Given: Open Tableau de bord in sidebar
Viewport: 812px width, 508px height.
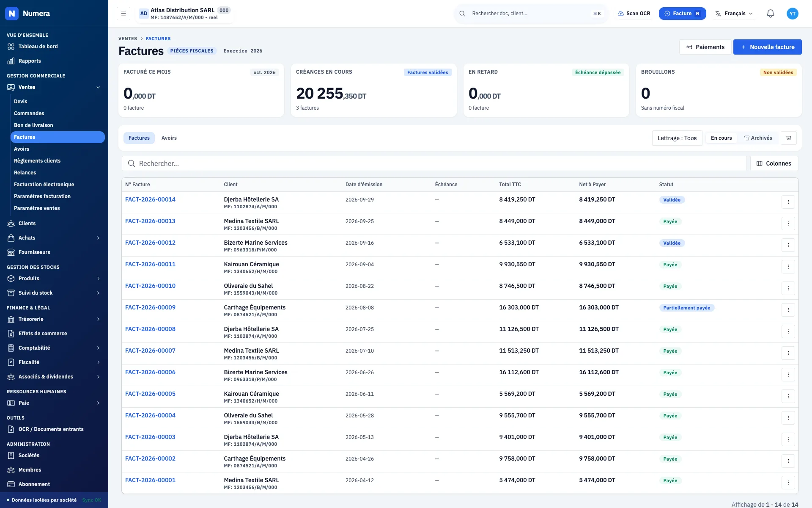Looking at the screenshot, I should pyautogui.click(x=54, y=47).
